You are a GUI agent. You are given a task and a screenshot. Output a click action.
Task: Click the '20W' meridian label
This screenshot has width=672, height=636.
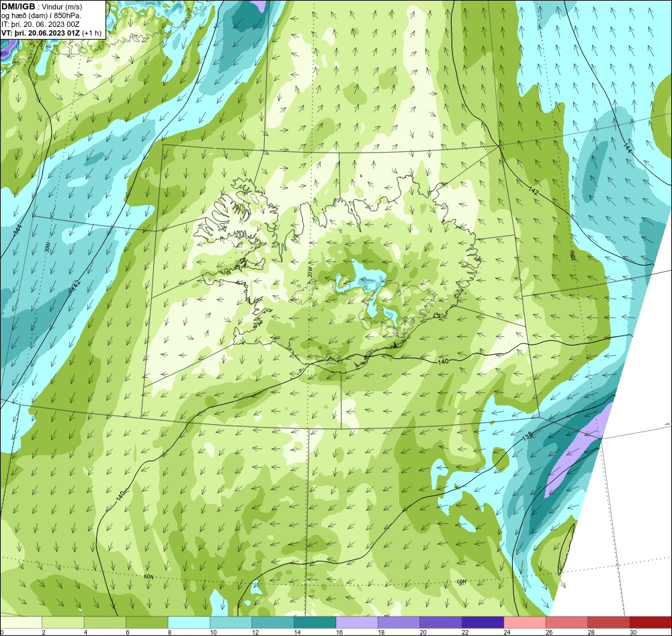click(309, 272)
